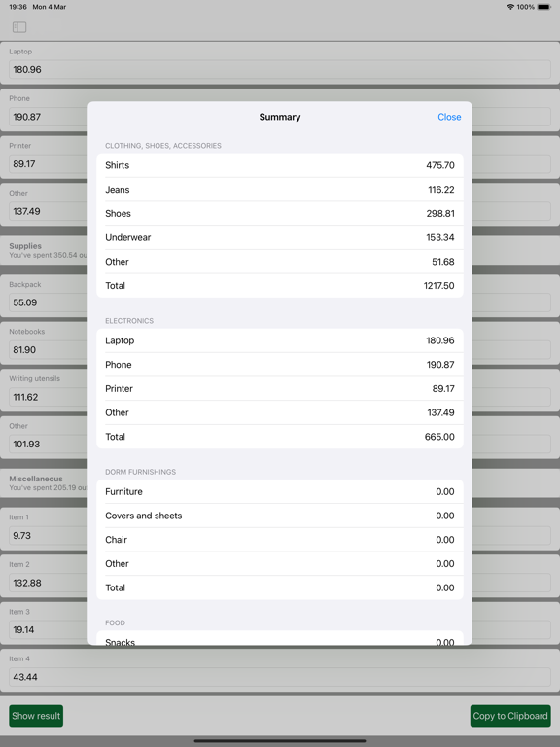Select the Covers and sheets row

coord(280,516)
